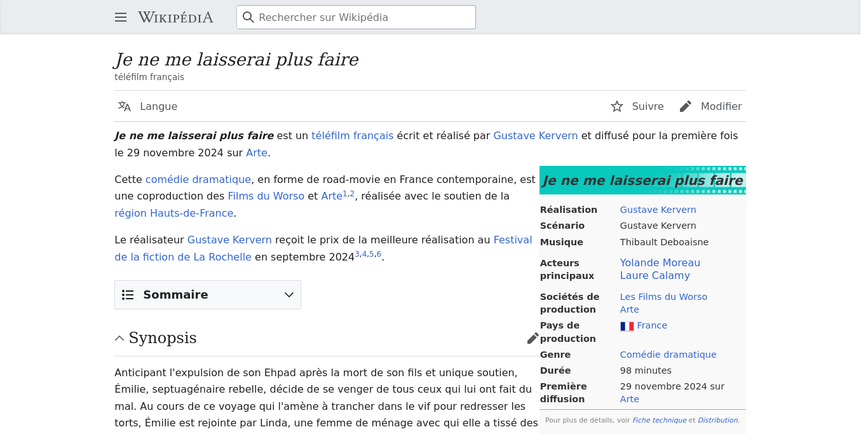Open Gustave Kervern link in infobox Réalisation
The width and height of the screenshot is (868, 434).
(x=658, y=210)
